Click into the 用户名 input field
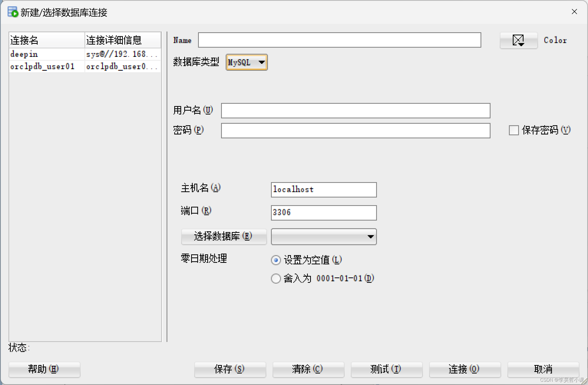The image size is (588, 385). pyautogui.click(x=355, y=111)
